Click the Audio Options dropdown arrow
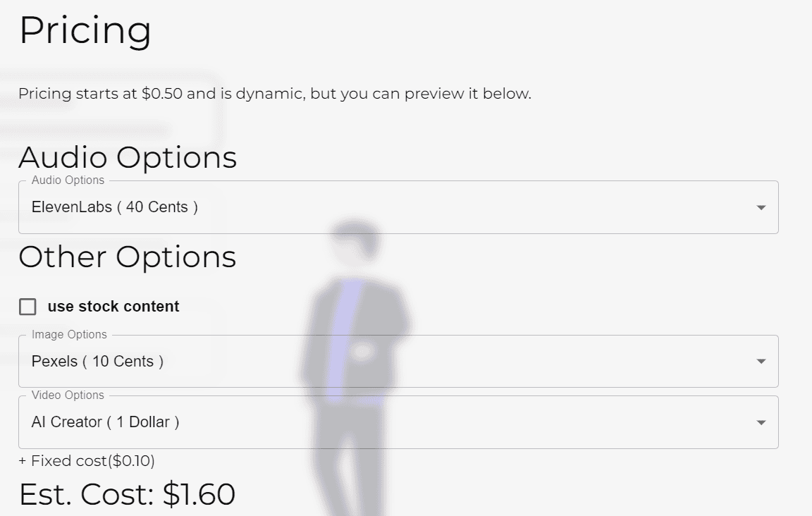812x516 pixels. pyautogui.click(x=761, y=207)
